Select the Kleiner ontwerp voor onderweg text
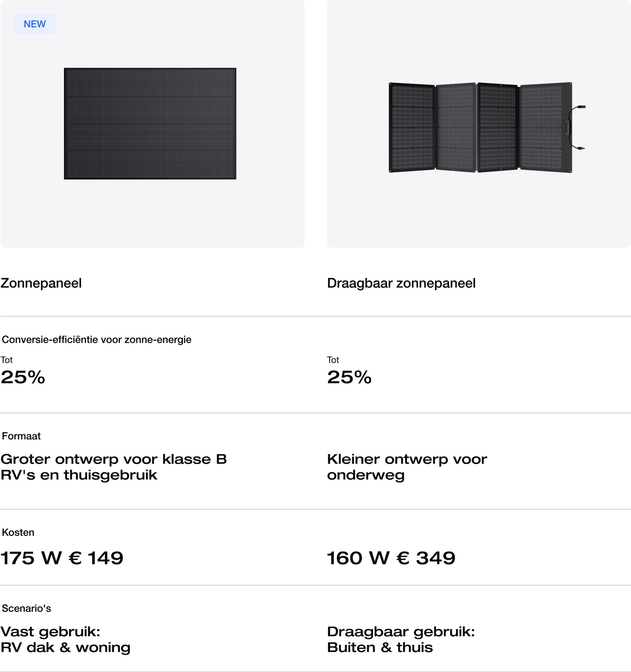 pyautogui.click(x=407, y=467)
